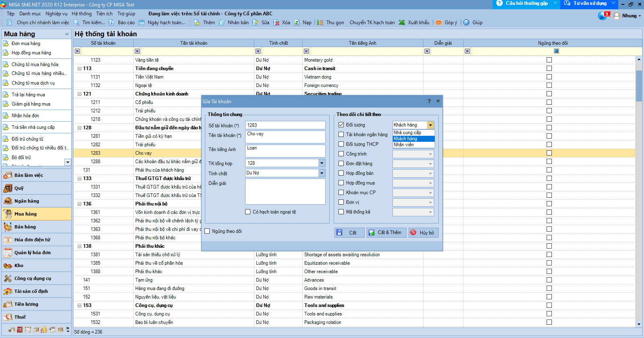Click the Giúp help icon

(466, 23)
